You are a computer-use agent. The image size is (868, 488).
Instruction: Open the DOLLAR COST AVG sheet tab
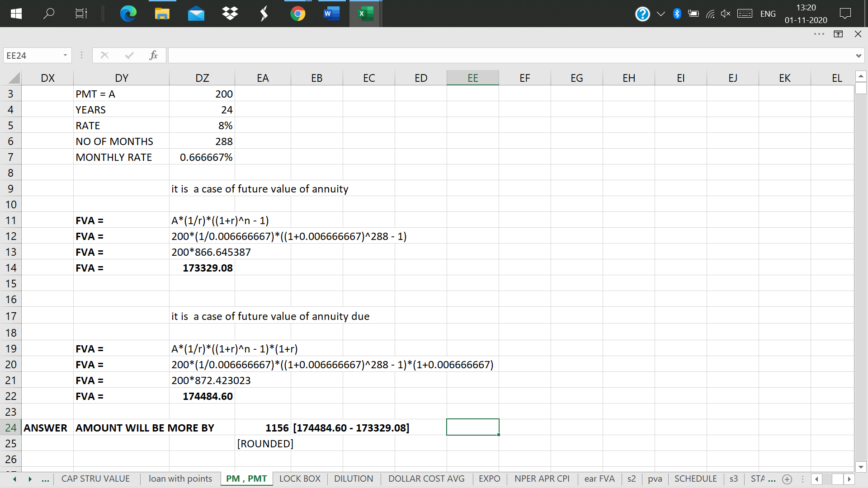pyautogui.click(x=426, y=479)
